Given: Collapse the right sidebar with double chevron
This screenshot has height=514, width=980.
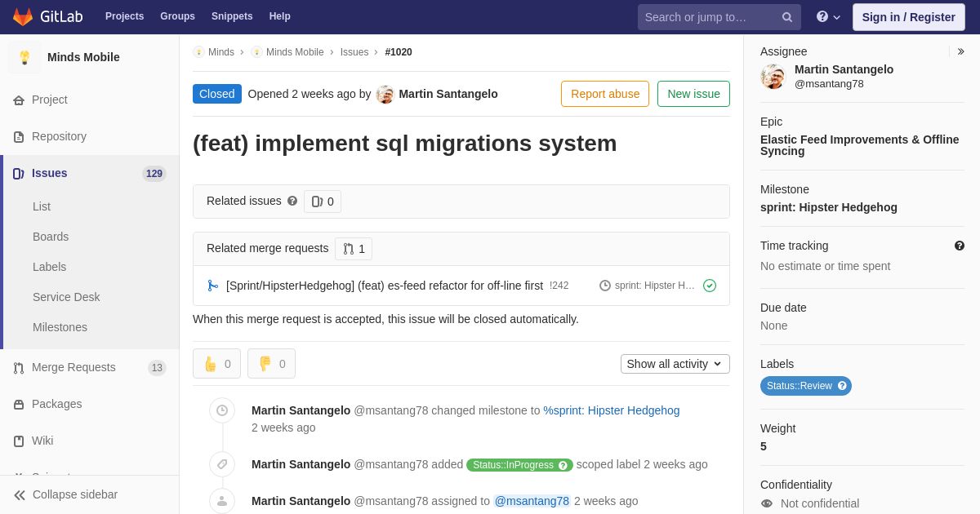Looking at the screenshot, I should 960,51.
